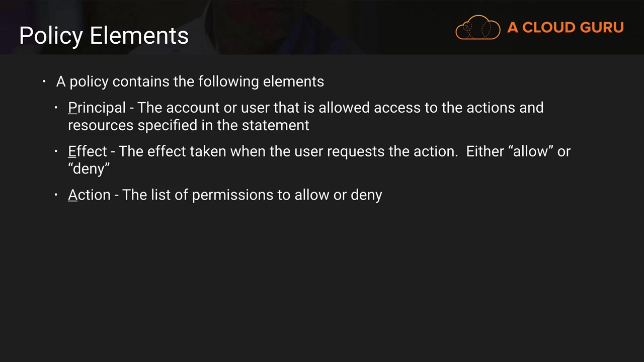Select the "Policy Elements" slide title

click(104, 36)
